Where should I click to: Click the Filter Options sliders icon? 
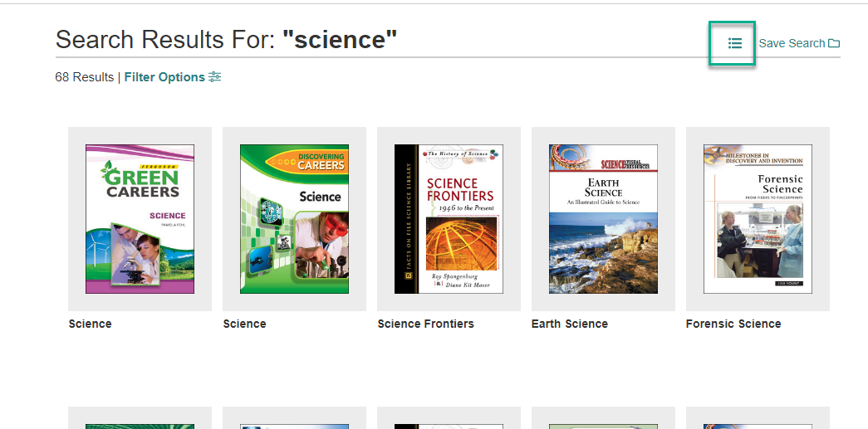[215, 77]
